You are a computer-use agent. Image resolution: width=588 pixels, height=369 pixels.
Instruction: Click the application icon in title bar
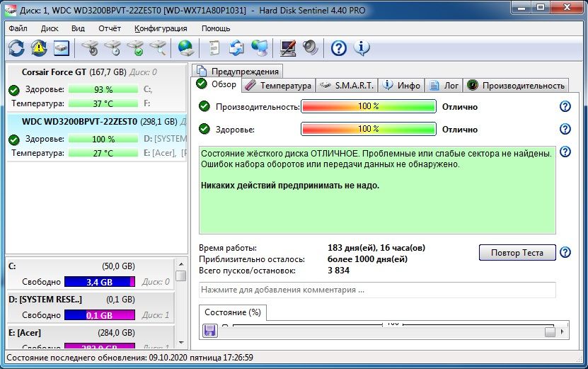(11, 10)
